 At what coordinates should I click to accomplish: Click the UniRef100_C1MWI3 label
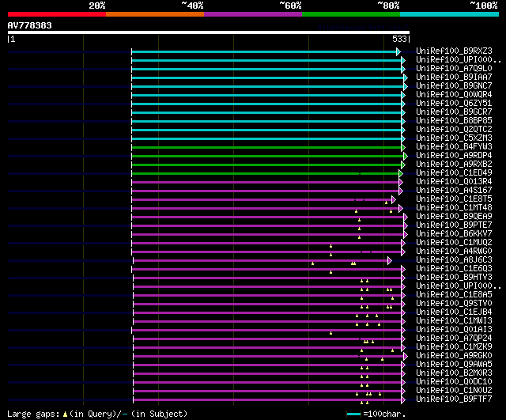coord(454,321)
